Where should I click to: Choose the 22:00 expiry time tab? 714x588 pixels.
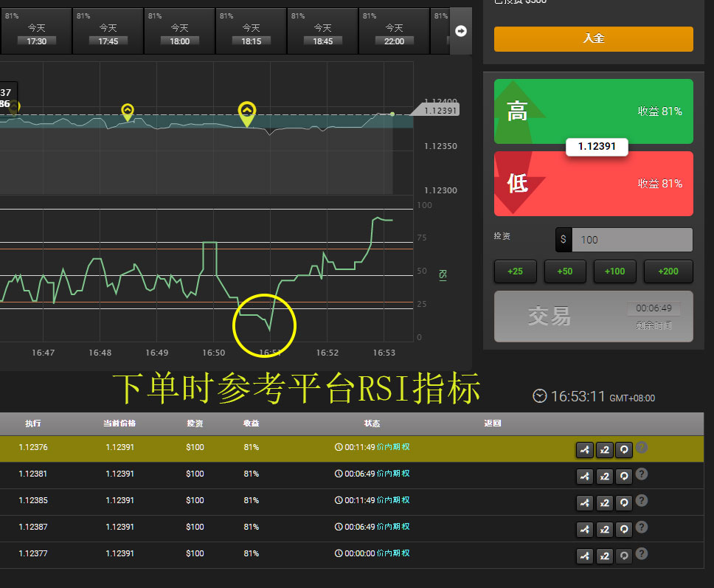click(x=394, y=32)
